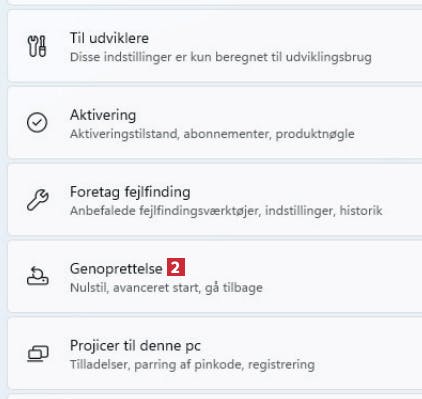The height and width of the screenshot is (399, 422).
Task: Go to the Genoprettelse heading
Action: tap(116, 269)
